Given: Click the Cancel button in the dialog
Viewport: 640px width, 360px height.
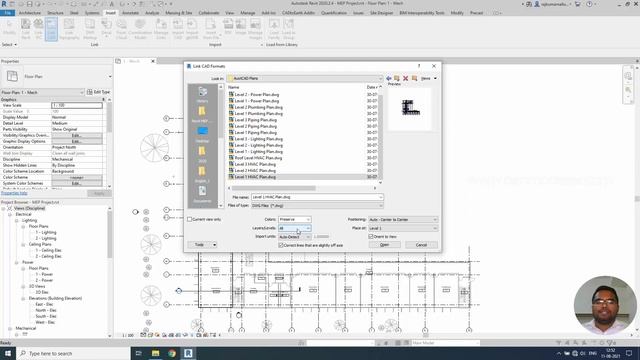Looking at the screenshot, I should [x=421, y=245].
